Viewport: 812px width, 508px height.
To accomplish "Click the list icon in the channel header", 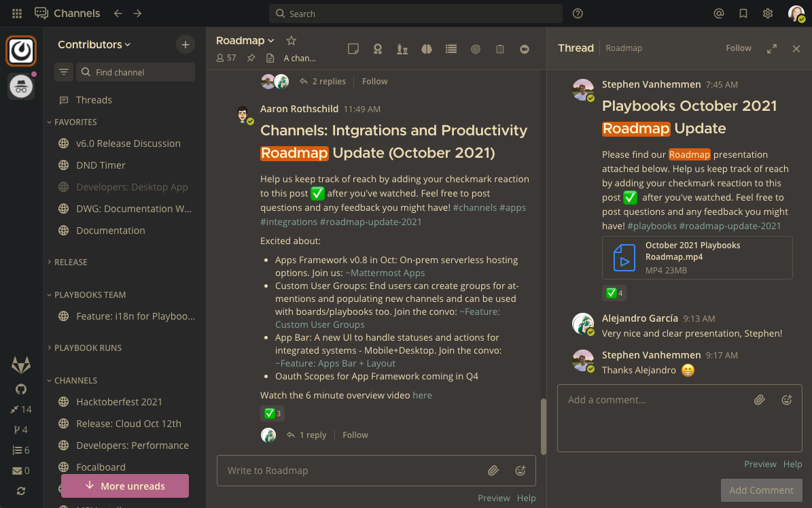I will pyautogui.click(x=451, y=48).
